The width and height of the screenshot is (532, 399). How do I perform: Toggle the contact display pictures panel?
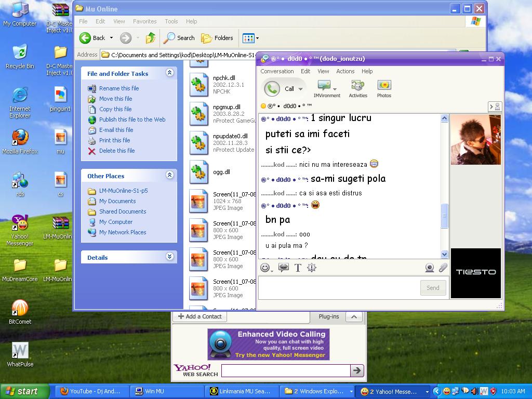click(495, 107)
